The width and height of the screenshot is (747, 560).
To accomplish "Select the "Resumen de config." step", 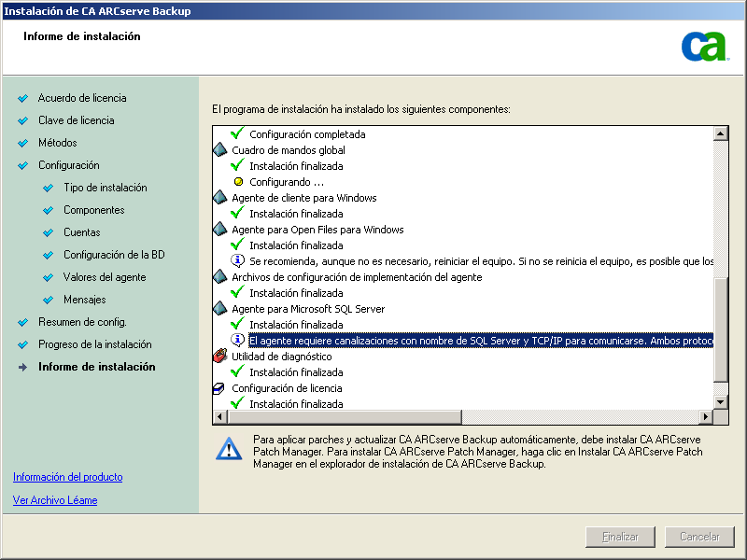I will point(84,322).
